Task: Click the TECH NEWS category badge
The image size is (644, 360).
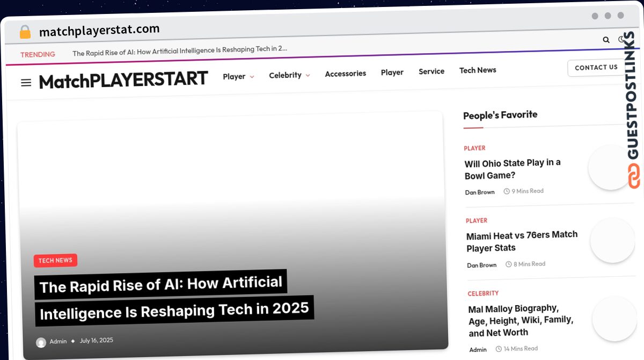Action: pyautogui.click(x=55, y=261)
